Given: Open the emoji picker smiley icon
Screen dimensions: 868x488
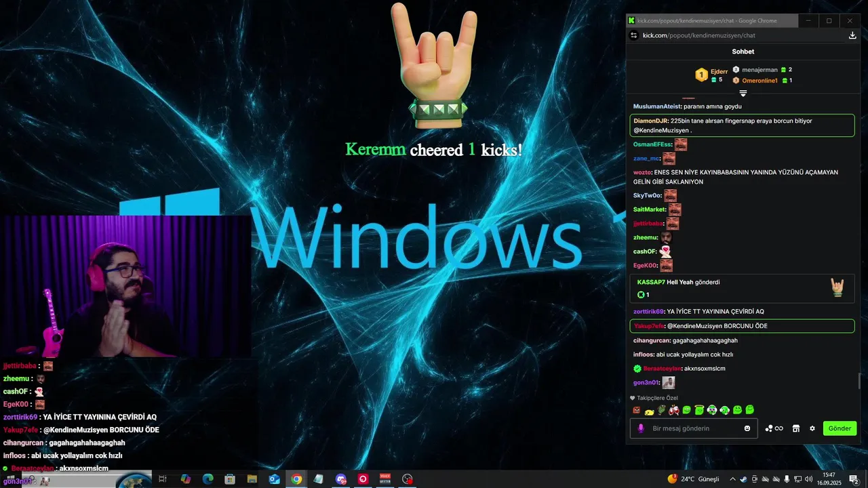Looking at the screenshot, I should pyautogui.click(x=747, y=428).
